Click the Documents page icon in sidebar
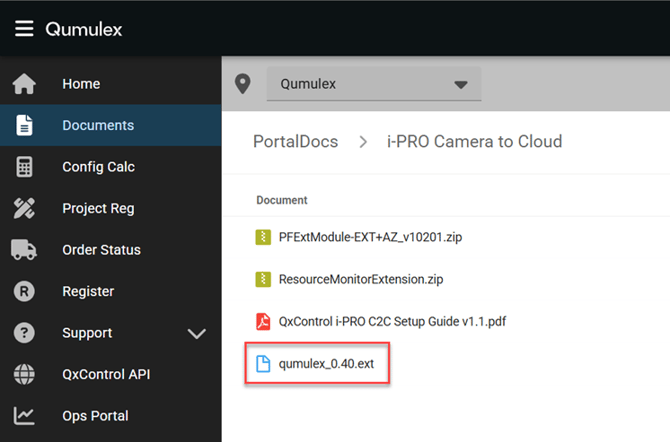 pos(24,126)
